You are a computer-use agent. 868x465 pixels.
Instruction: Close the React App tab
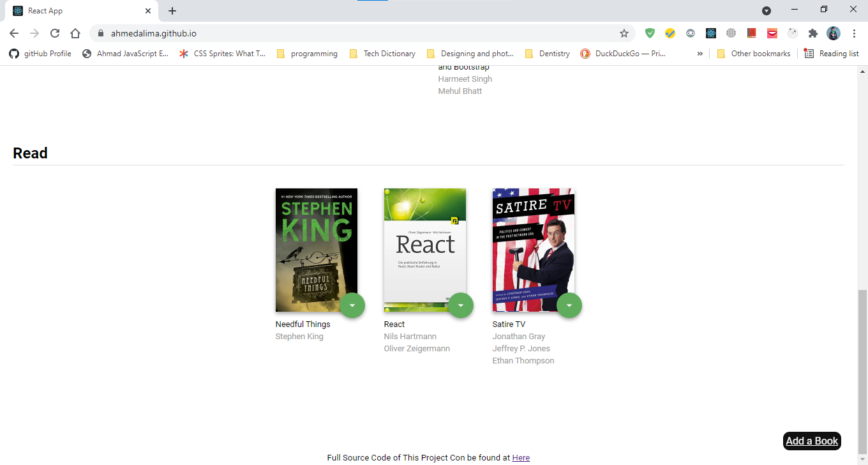[x=148, y=11]
